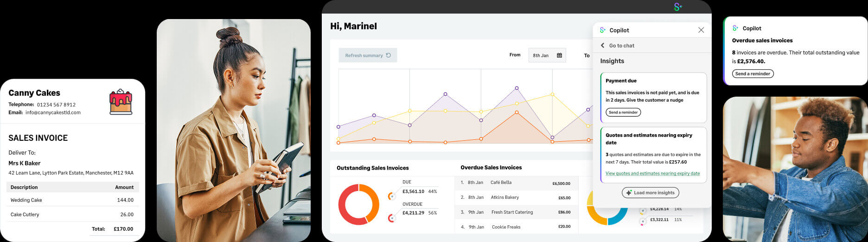The image size is (868, 242).
Task: Click the Sage Copilot icon in top bar
Action: (x=678, y=7)
